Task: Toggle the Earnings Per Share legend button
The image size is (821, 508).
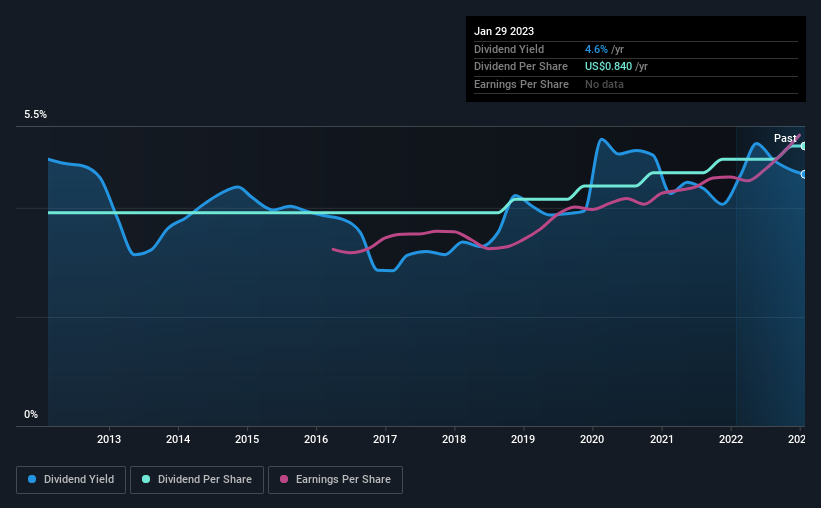Action: point(335,480)
